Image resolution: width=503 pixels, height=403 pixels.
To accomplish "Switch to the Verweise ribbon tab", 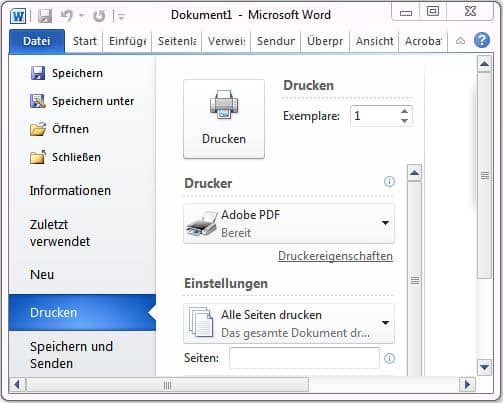I will [226, 41].
